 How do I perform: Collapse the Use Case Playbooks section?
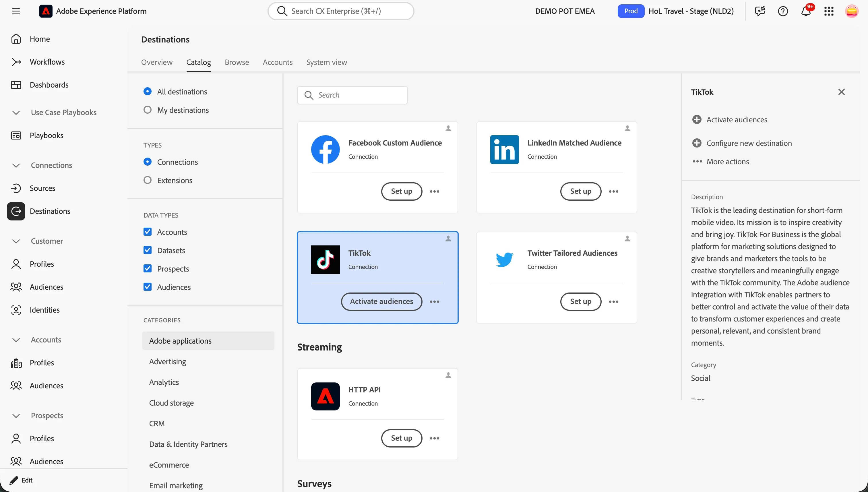pos(16,113)
